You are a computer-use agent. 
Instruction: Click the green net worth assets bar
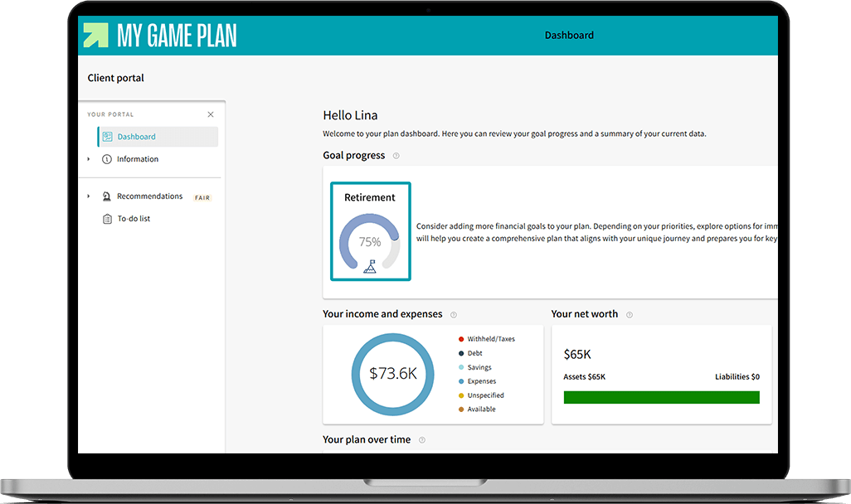click(661, 397)
